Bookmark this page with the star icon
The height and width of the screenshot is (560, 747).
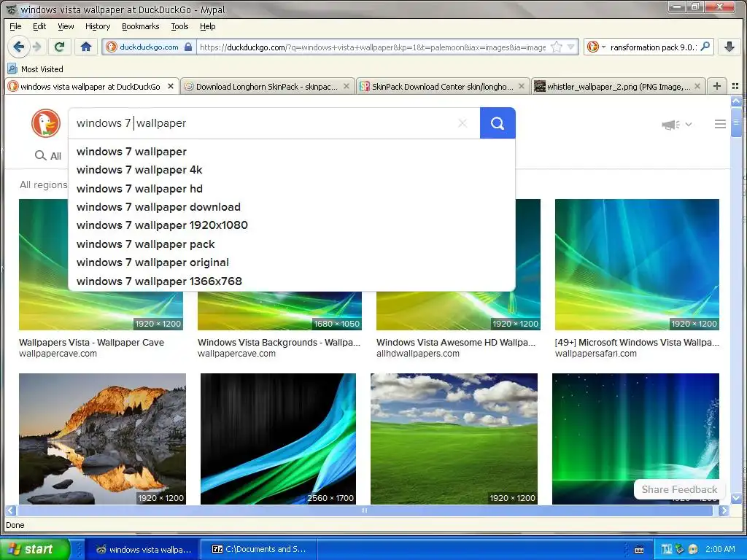556,47
